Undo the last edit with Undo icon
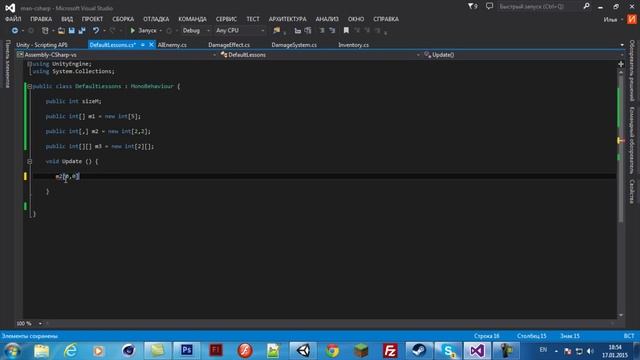This screenshot has height=360, width=640. click(x=96, y=31)
